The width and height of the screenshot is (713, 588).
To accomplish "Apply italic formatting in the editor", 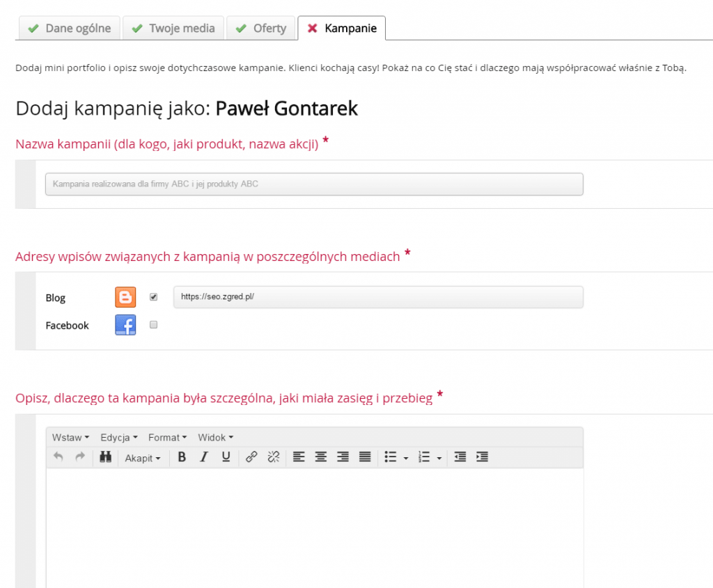I will [x=204, y=457].
